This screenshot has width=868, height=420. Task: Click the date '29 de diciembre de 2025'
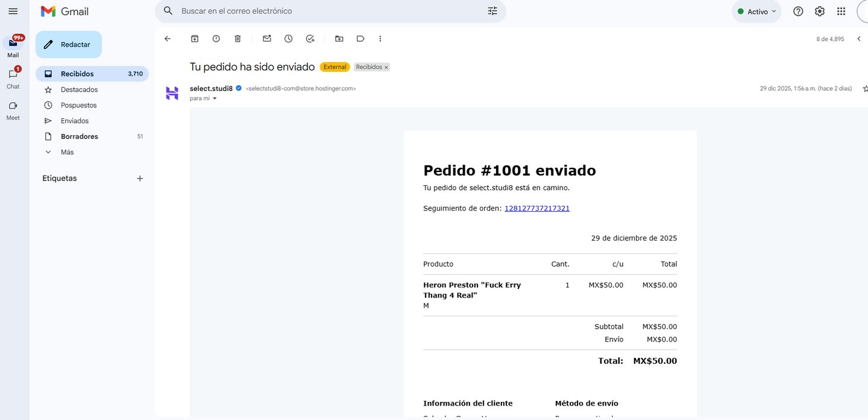tap(634, 238)
